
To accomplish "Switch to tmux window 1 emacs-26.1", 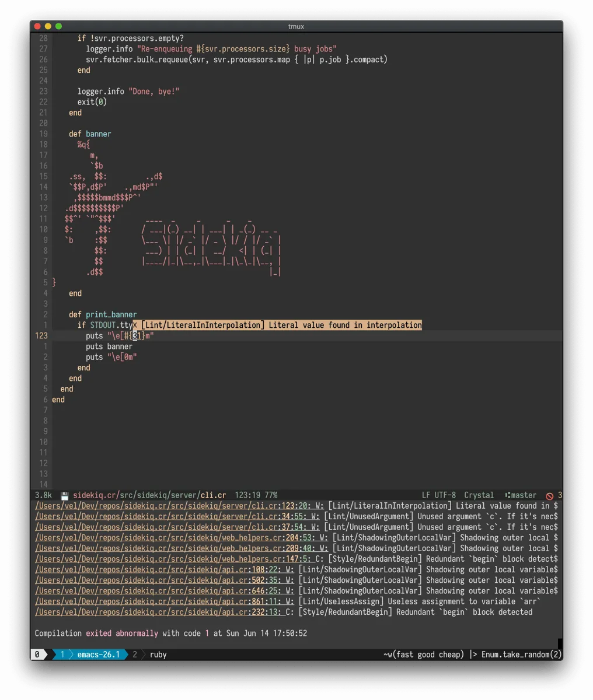I will click(x=90, y=654).
